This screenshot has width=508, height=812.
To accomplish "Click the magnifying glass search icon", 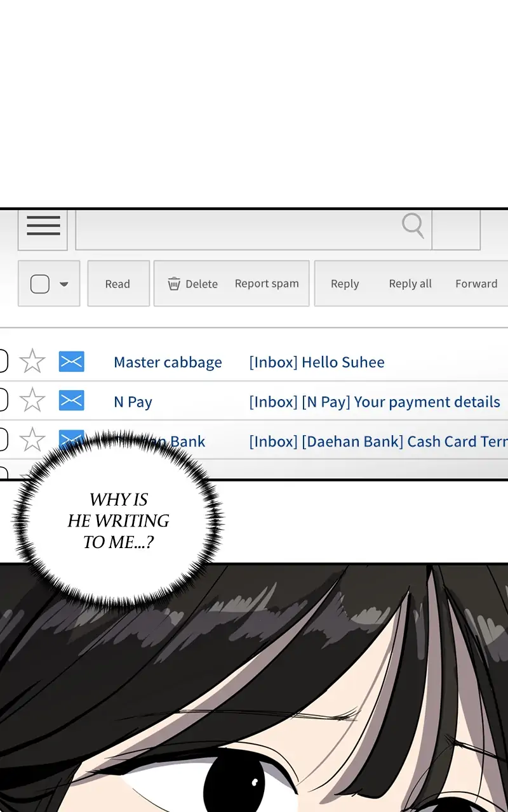I will click(x=413, y=225).
